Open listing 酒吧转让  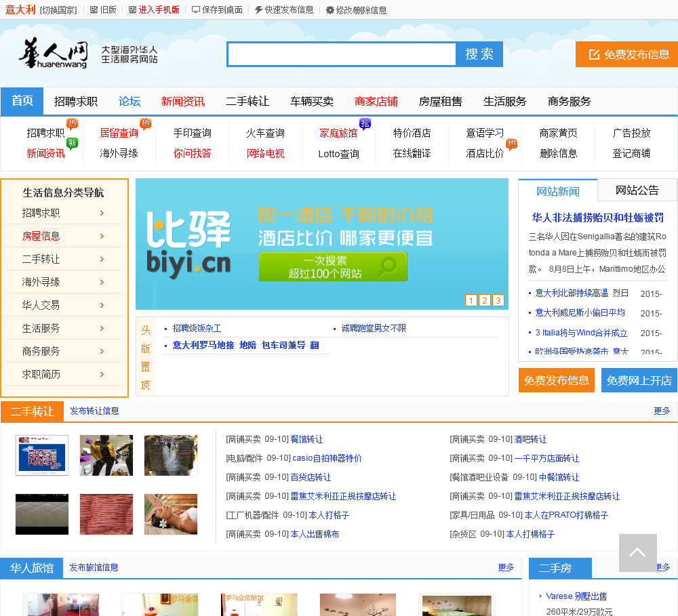pyautogui.click(x=530, y=440)
